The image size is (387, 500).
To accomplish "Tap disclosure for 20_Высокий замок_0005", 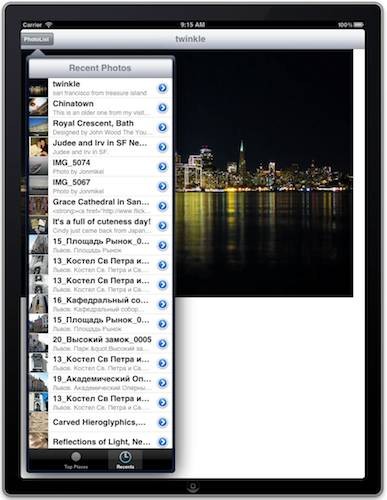I will pos(162,344).
